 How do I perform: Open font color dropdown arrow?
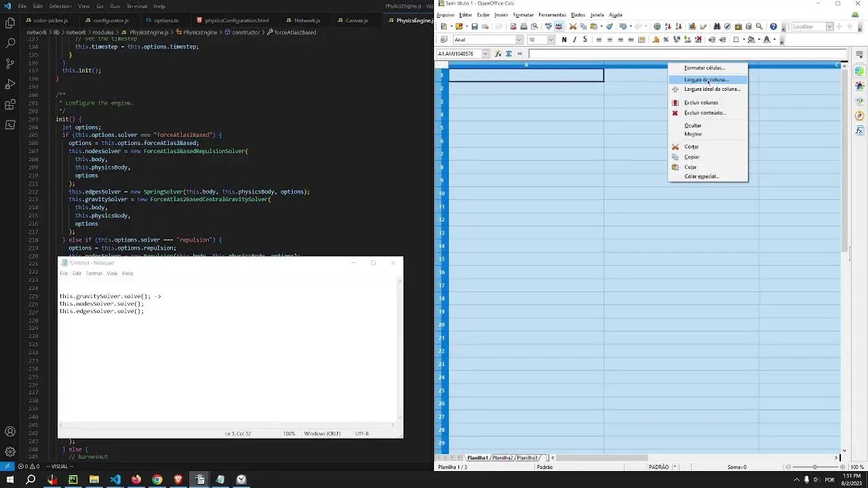(x=774, y=39)
